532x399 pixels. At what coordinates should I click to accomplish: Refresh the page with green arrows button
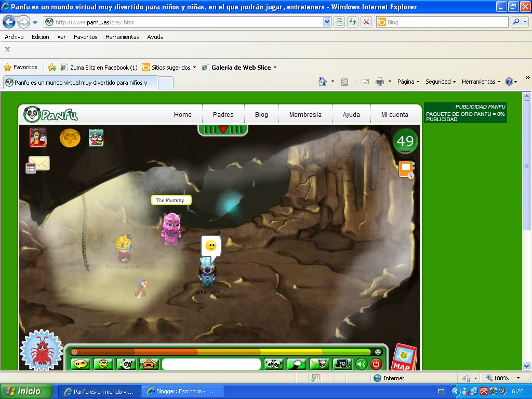(353, 22)
